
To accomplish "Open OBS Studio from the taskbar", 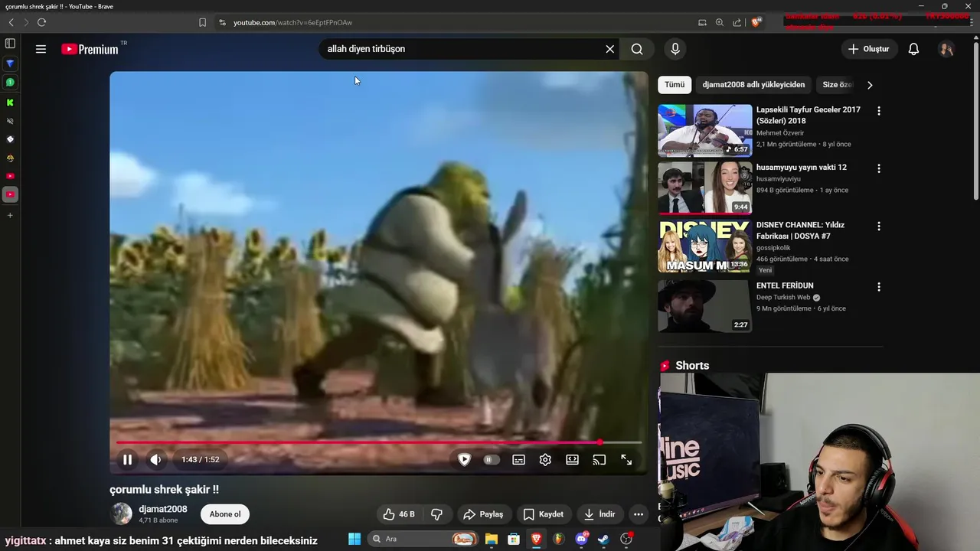I will coord(626,539).
